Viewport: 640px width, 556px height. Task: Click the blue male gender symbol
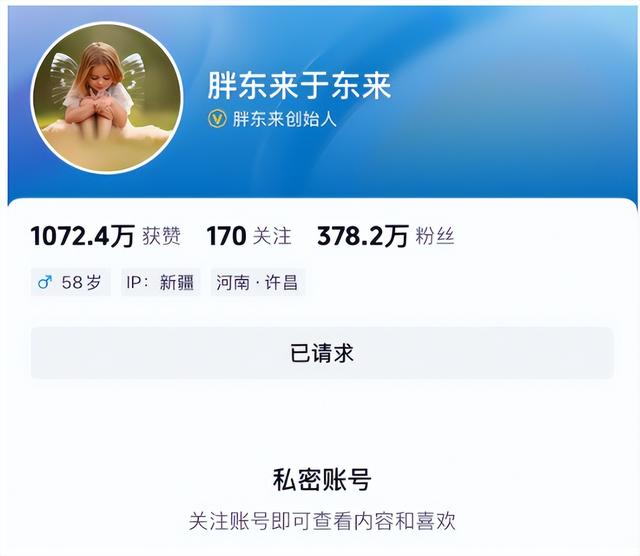pos(45,282)
